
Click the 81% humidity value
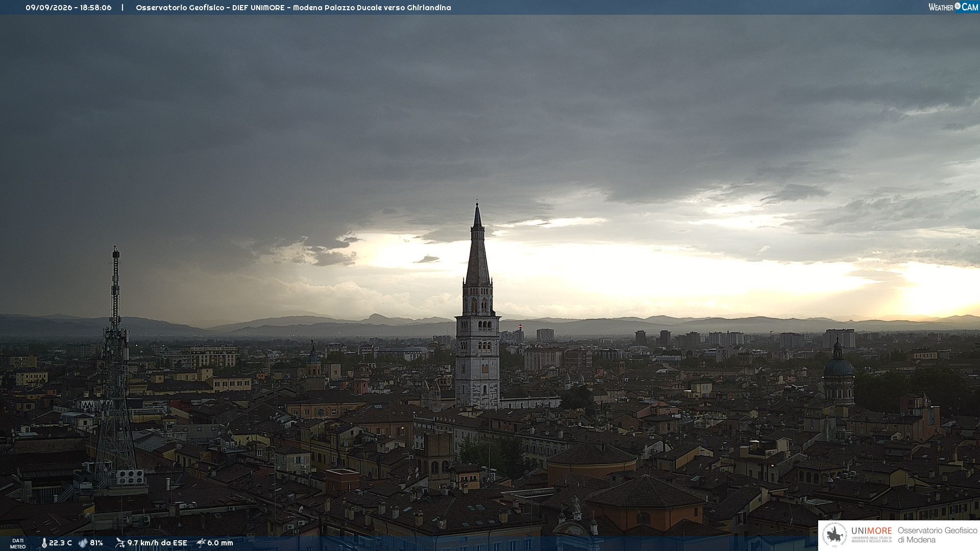pos(96,543)
